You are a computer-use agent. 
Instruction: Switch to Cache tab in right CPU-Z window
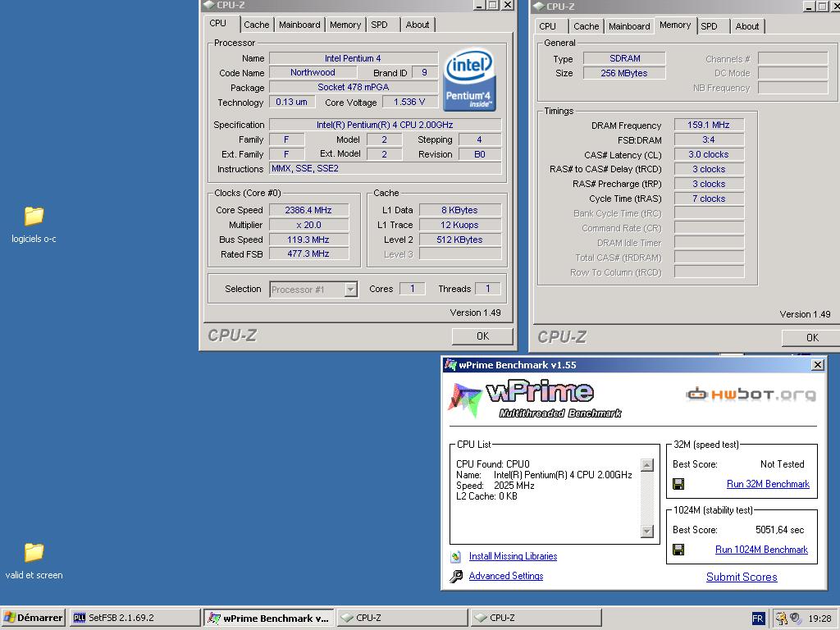[x=586, y=26]
